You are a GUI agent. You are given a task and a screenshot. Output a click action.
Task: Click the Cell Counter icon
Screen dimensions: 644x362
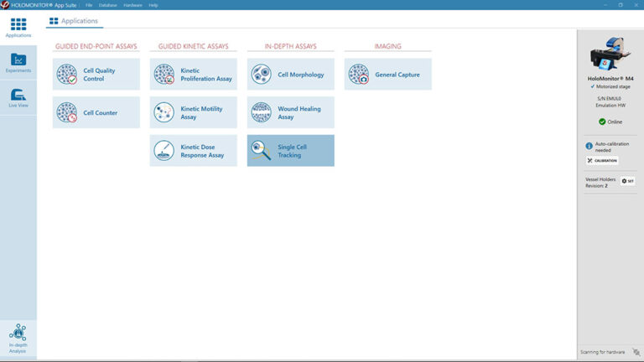point(67,112)
